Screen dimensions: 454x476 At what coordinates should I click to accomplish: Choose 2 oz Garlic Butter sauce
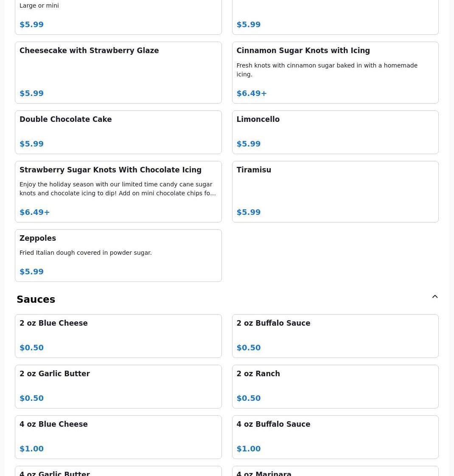click(x=118, y=386)
